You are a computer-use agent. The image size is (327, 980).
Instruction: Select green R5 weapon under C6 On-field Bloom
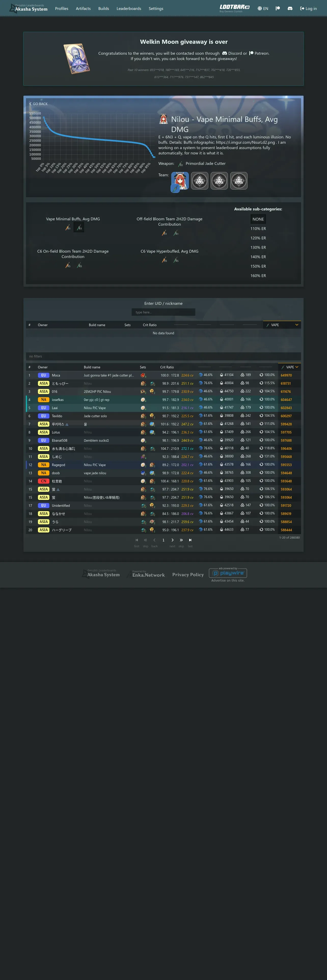79,265
